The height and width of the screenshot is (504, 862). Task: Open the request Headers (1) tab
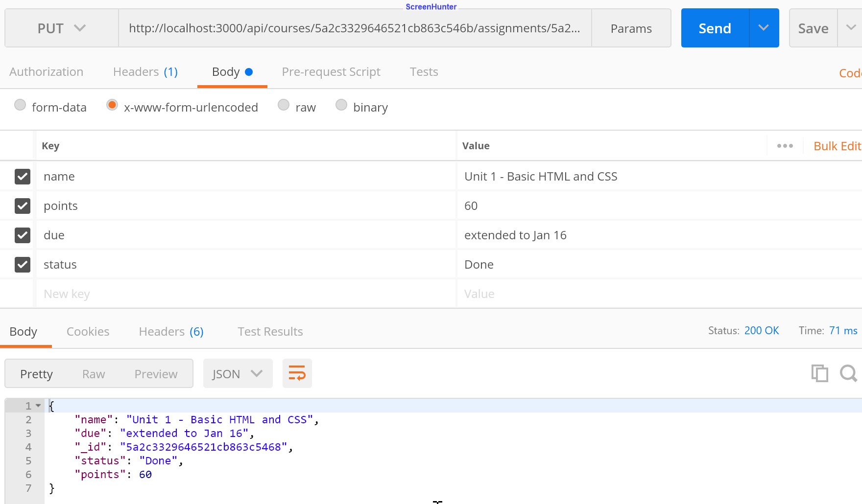pos(145,72)
